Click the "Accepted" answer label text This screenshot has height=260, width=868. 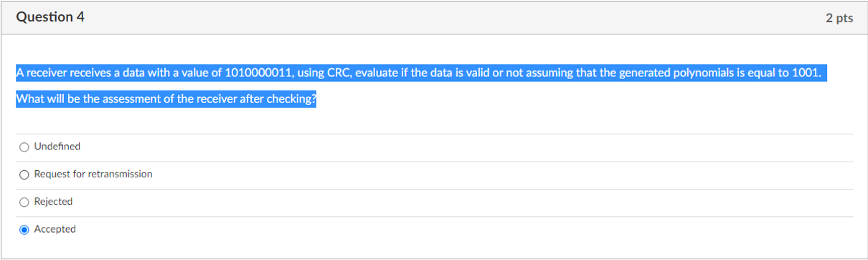55,230
